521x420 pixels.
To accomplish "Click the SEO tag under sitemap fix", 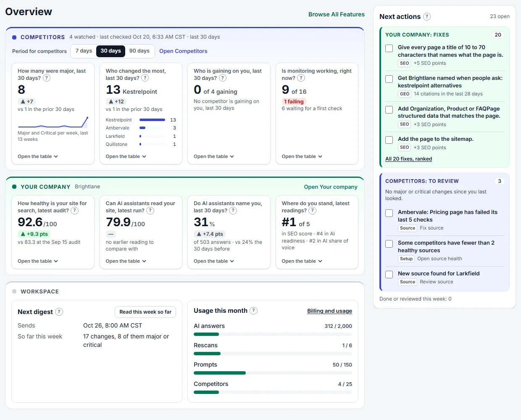I will point(405,148).
